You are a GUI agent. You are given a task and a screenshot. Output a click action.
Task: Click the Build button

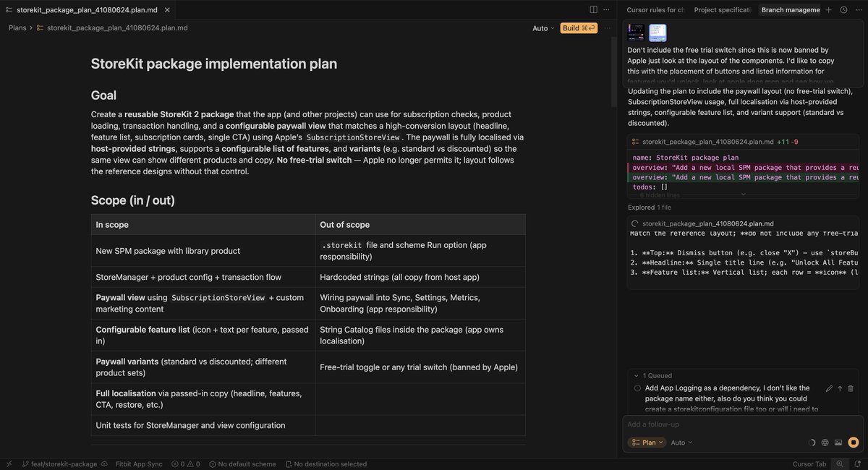point(579,28)
